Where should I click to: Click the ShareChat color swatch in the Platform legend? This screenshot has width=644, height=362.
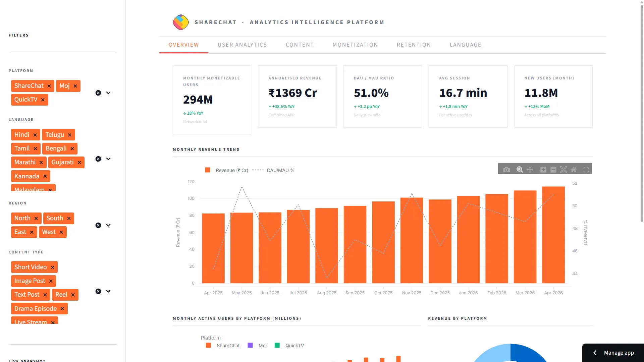[208, 346]
